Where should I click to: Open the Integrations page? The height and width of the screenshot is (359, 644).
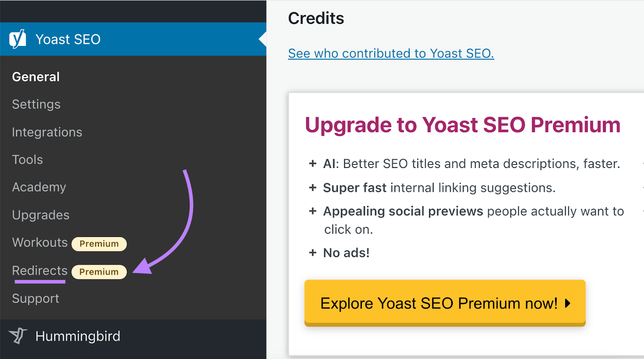pos(47,132)
